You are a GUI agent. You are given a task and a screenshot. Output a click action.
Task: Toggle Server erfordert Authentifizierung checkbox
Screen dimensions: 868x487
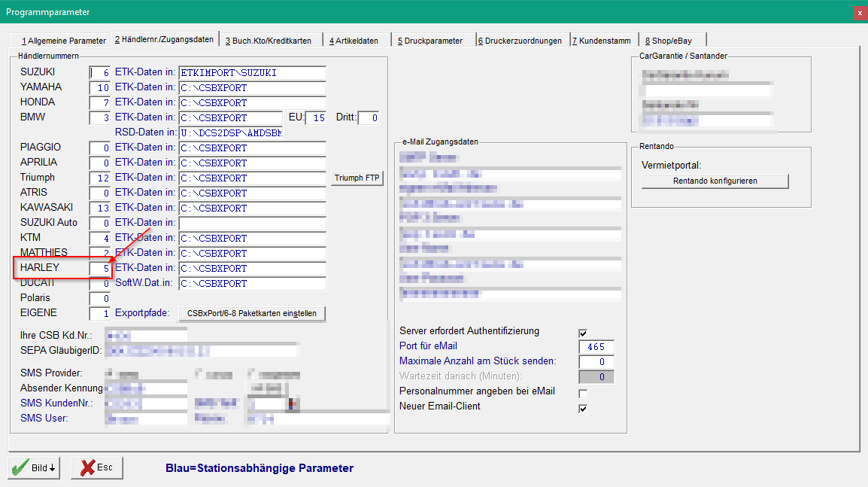coord(583,333)
